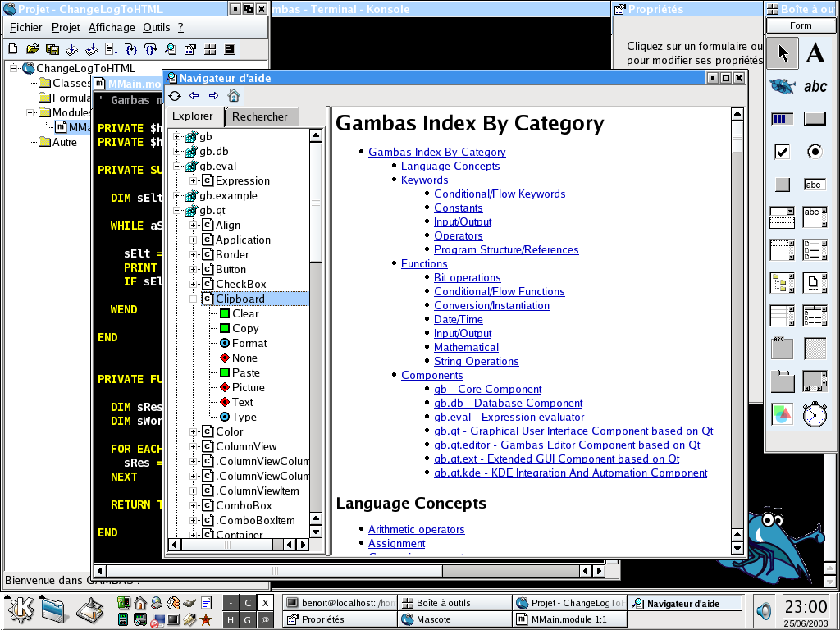Expand the Application class node
Image resolution: width=840 pixels, height=630 pixels.
pyautogui.click(x=194, y=240)
